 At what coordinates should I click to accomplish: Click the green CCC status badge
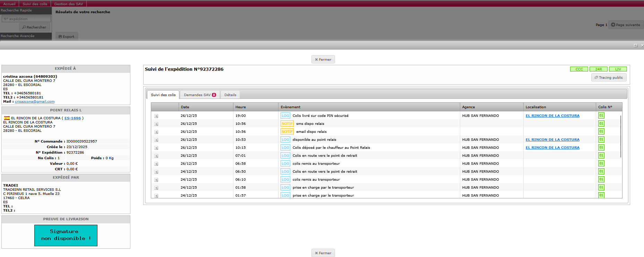click(x=579, y=69)
